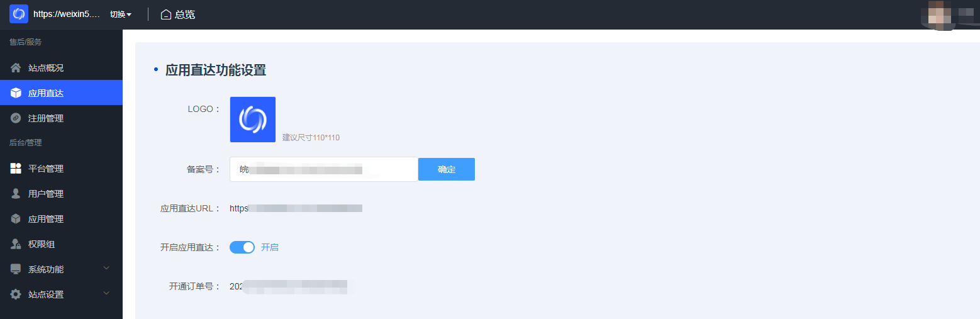This screenshot has height=319, width=980.
Task: Click the LOGO upload thumbnail
Action: 253,120
